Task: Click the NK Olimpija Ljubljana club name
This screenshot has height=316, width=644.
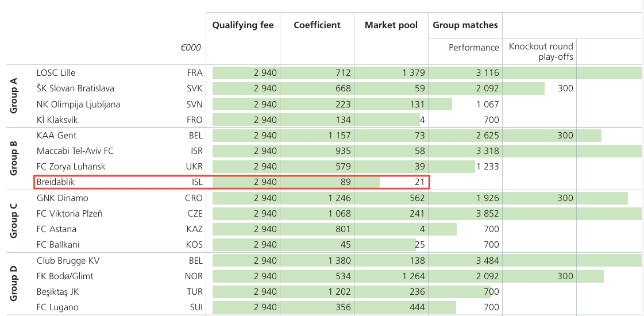Action: click(x=79, y=105)
